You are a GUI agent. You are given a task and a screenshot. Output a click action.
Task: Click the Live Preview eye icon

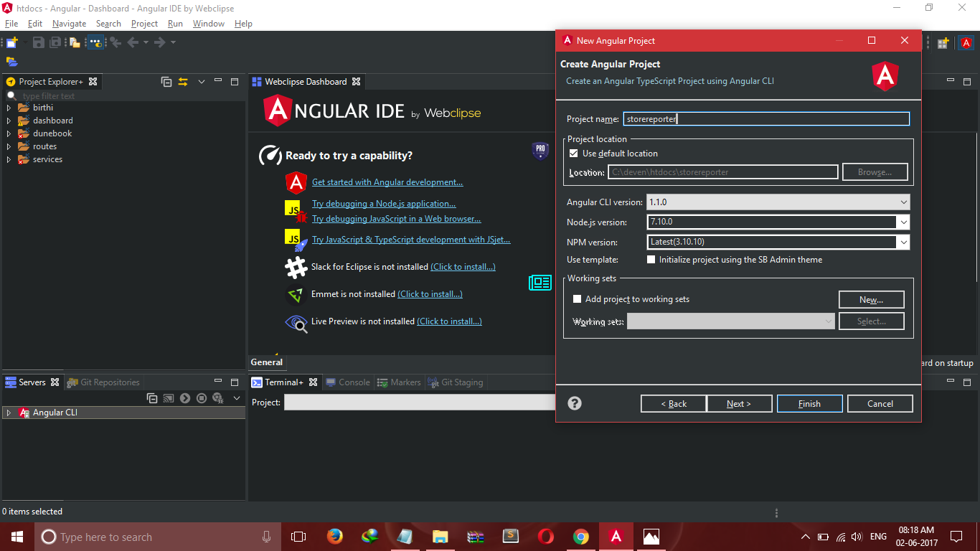pyautogui.click(x=296, y=323)
